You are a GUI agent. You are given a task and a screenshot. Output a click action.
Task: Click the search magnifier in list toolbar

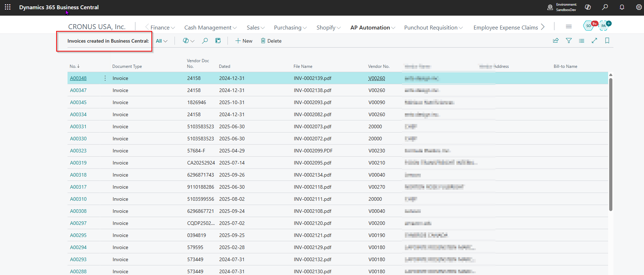pos(205,41)
